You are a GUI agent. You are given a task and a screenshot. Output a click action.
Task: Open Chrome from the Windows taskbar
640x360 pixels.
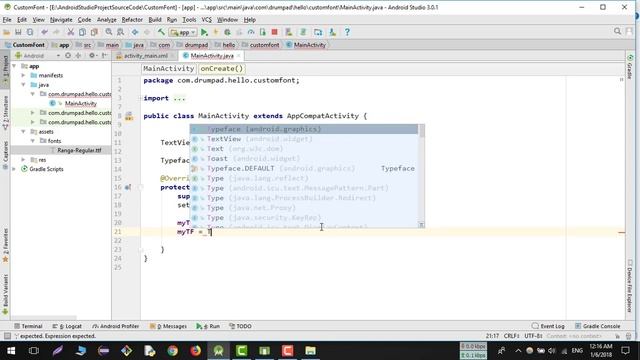(173, 351)
